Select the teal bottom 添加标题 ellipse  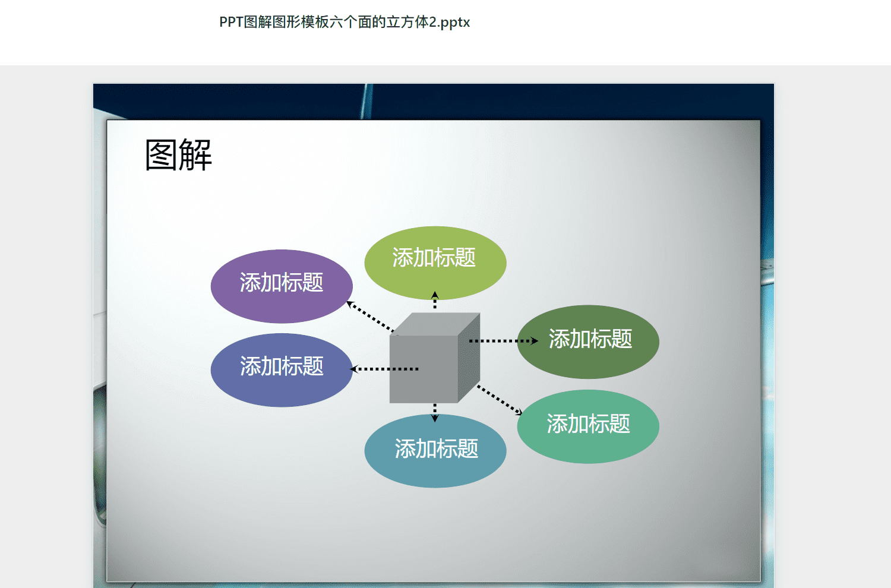435,451
